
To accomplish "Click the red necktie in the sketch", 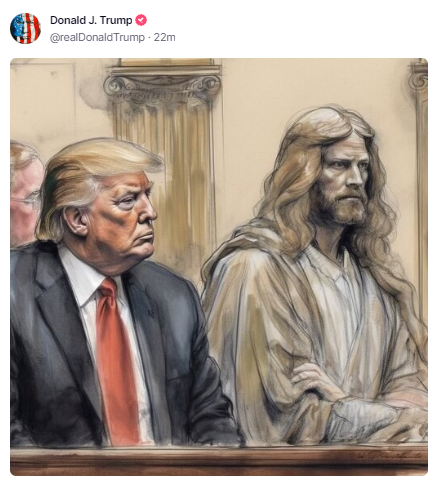I will (117, 362).
